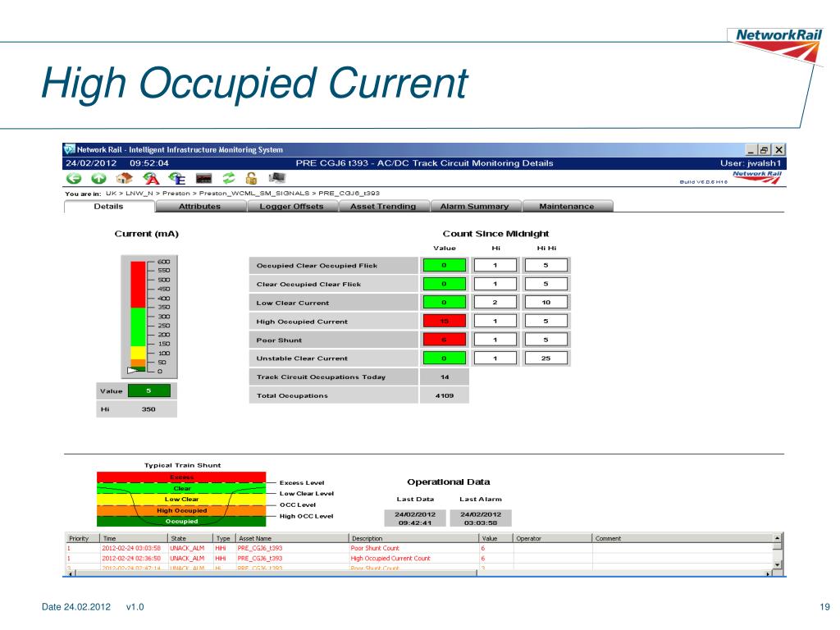
Task: Sort alarms by Type column header
Action: [x=225, y=538]
